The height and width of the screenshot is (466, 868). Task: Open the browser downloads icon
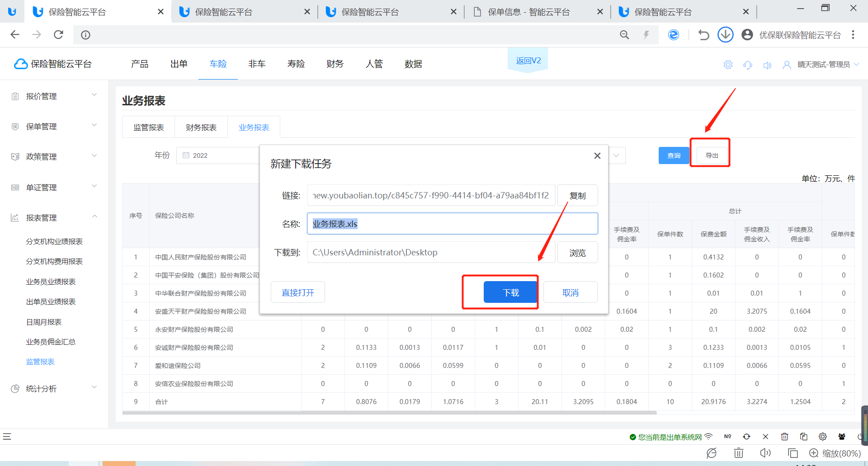pyautogui.click(x=726, y=35)
